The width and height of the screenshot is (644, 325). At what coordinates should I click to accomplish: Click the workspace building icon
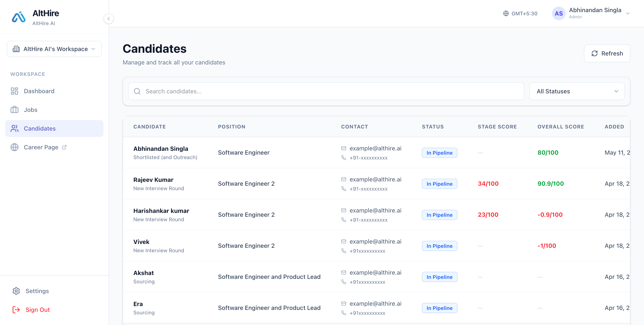(x=16, y=49)
